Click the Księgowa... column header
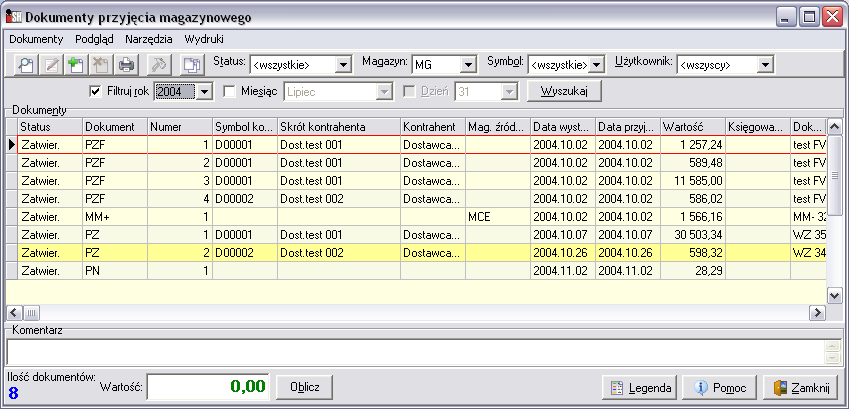The width and height of the screenshot is (849, 409). tap(758, 127)
